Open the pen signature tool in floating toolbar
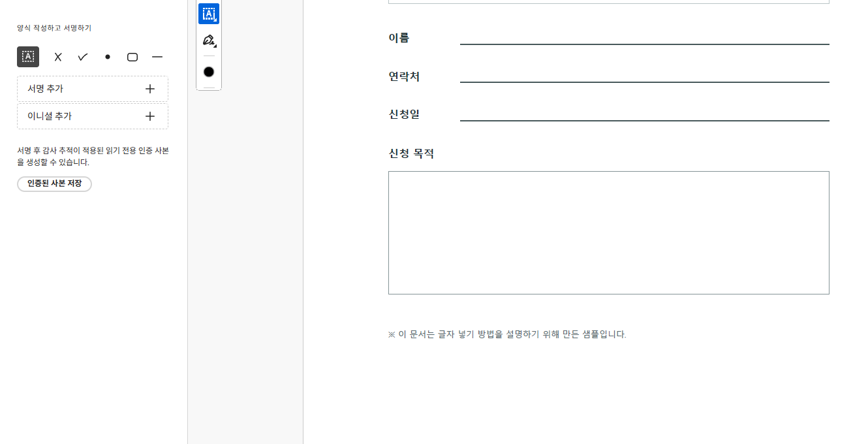 [209, 40]
